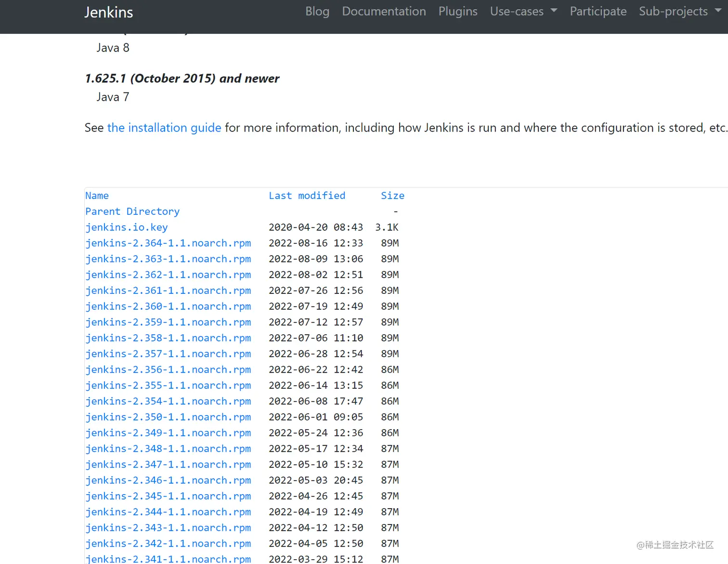Select the date 2022-06-14 13:15
The height and width of the screenshot is (564, 728).
click(x=316, y=386)
